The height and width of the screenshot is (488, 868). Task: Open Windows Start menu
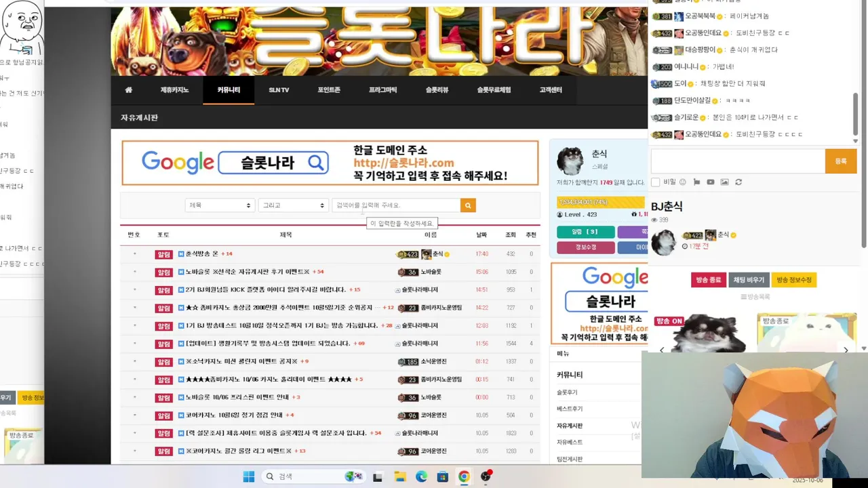click(x=249, y=476)
